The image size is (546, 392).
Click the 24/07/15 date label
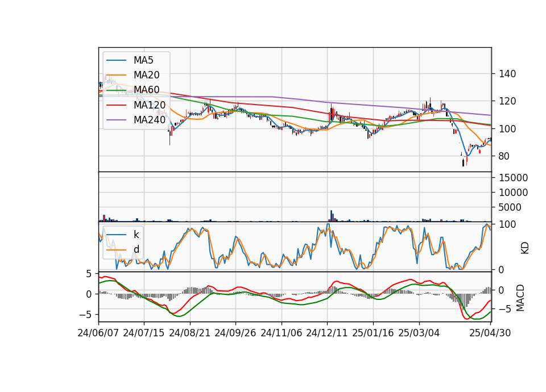click(x=144, y=333)
